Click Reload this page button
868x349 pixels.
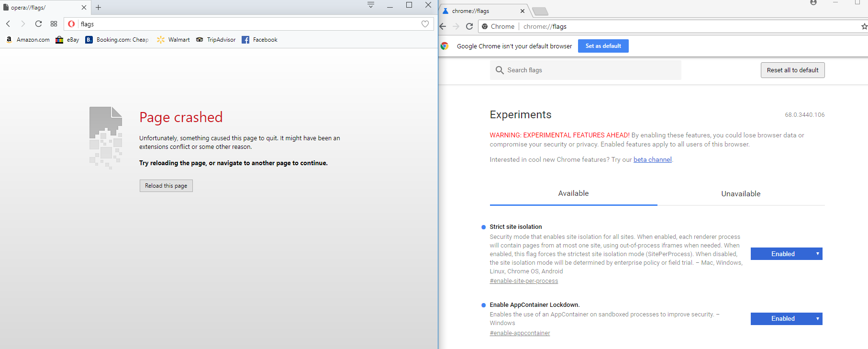click(166, 186)
